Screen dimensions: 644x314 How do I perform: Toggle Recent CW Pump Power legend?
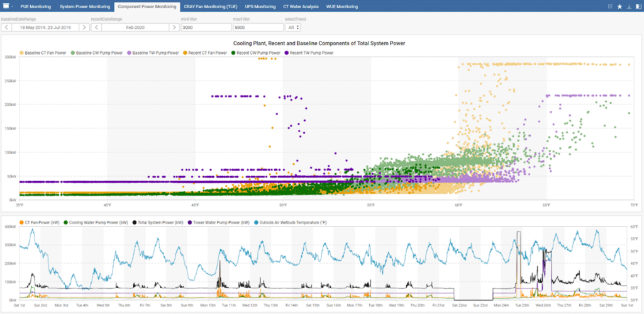(x=255, y=53)
